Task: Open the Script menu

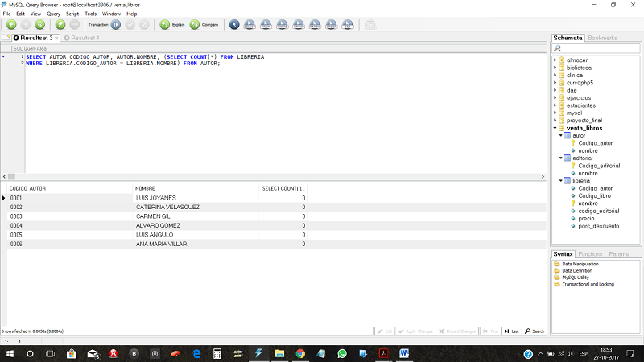Action: 72,14
